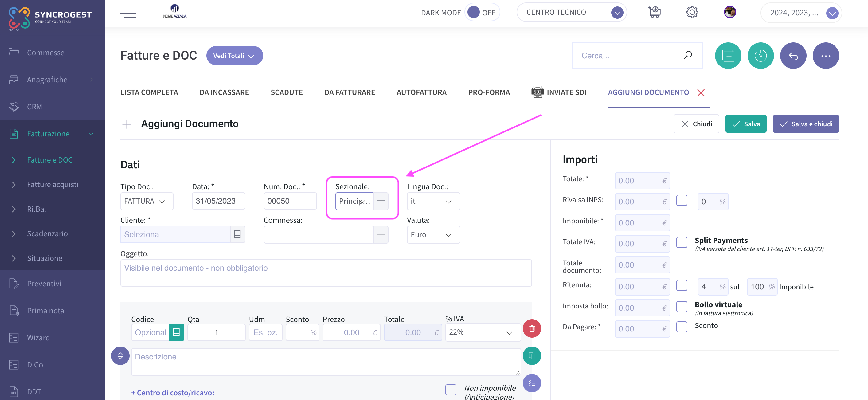Click the green duplicate row icon
Image resolution: width=868 pixels, height=400 pixels.
(x=532, y=356)
